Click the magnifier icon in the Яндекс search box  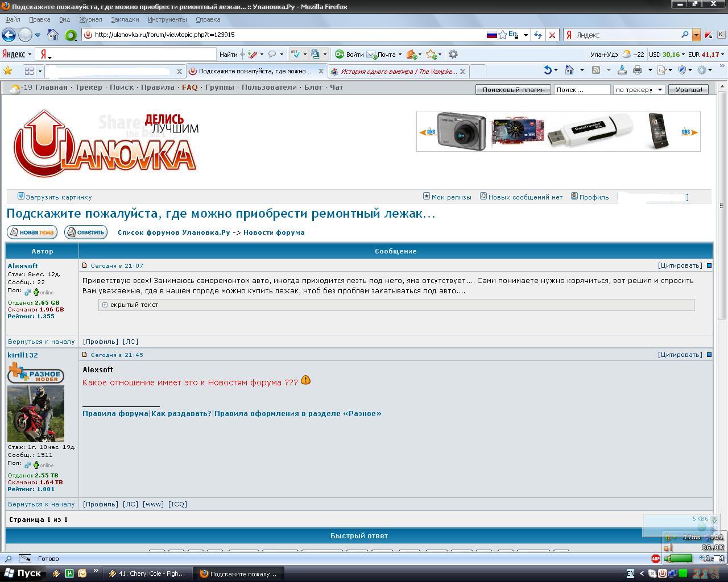[x=685, y=35]
